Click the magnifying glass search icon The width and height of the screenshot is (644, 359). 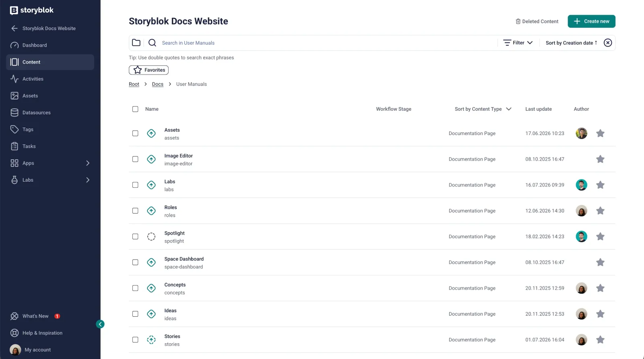point(152,43)
